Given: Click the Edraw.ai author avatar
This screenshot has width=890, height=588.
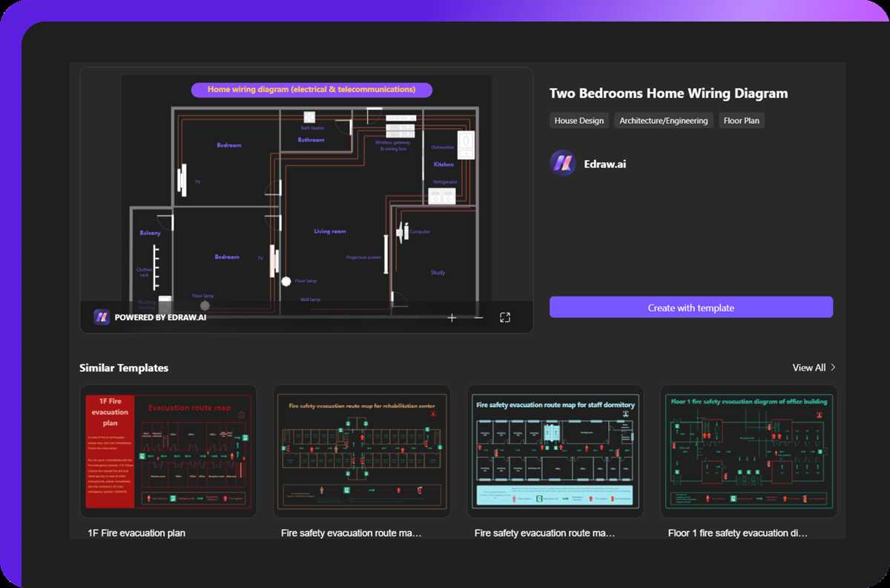Looking at the screenshot, I should pyautogui.click(x=563, y=163).
